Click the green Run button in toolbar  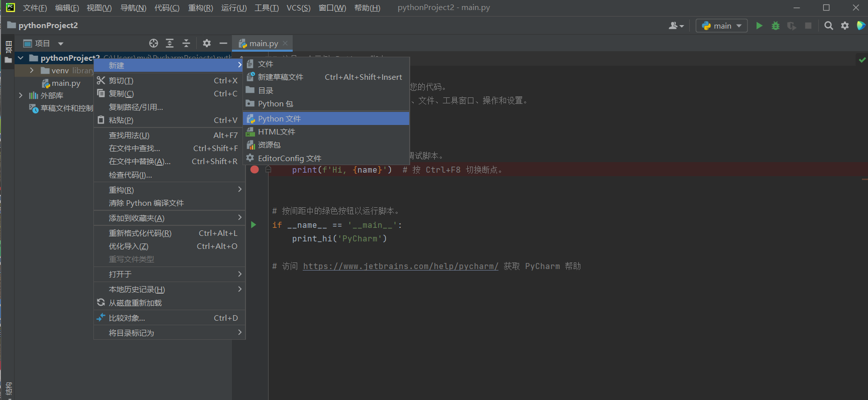(759, 26)
